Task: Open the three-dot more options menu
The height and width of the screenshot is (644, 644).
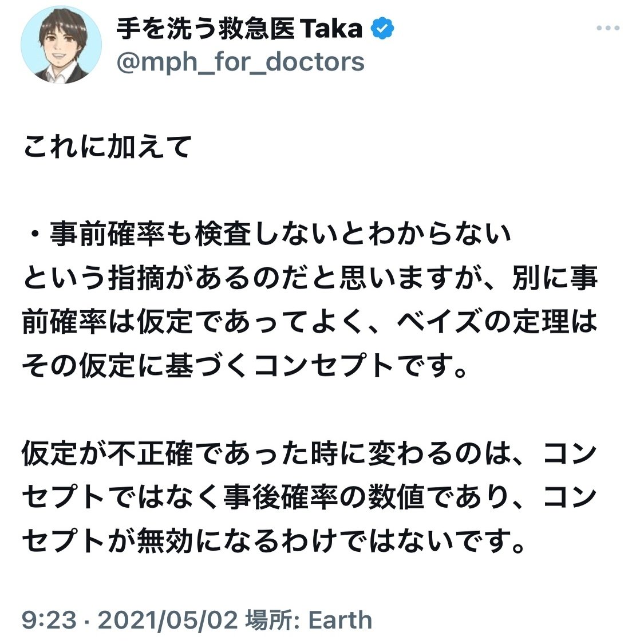Action: pos(607,28)
